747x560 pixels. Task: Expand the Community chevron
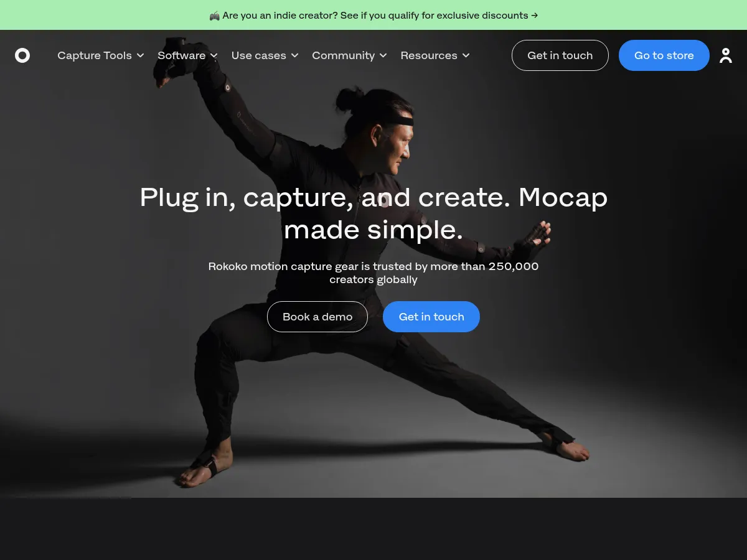pyautogui.click(x=383, y=55)
